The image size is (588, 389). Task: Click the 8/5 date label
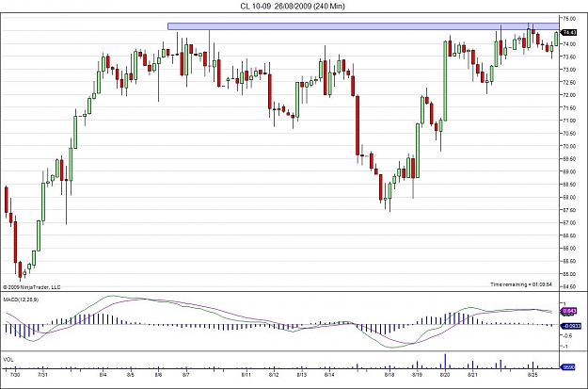(131, 375)
